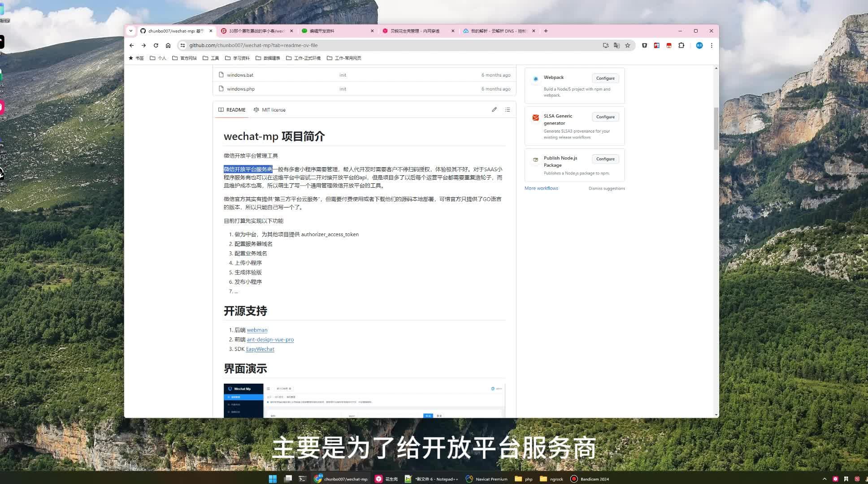Click inside the address bar
This screenshot has height=484, width=868.
click(314, 45)
